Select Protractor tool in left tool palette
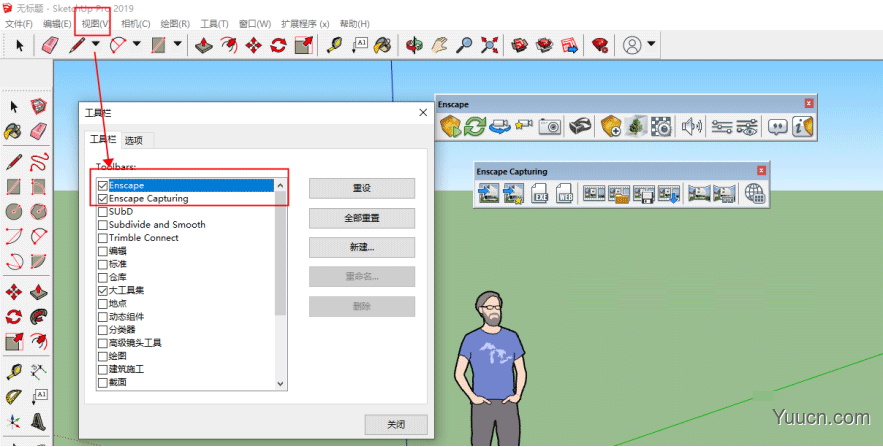 coord(14,397)
